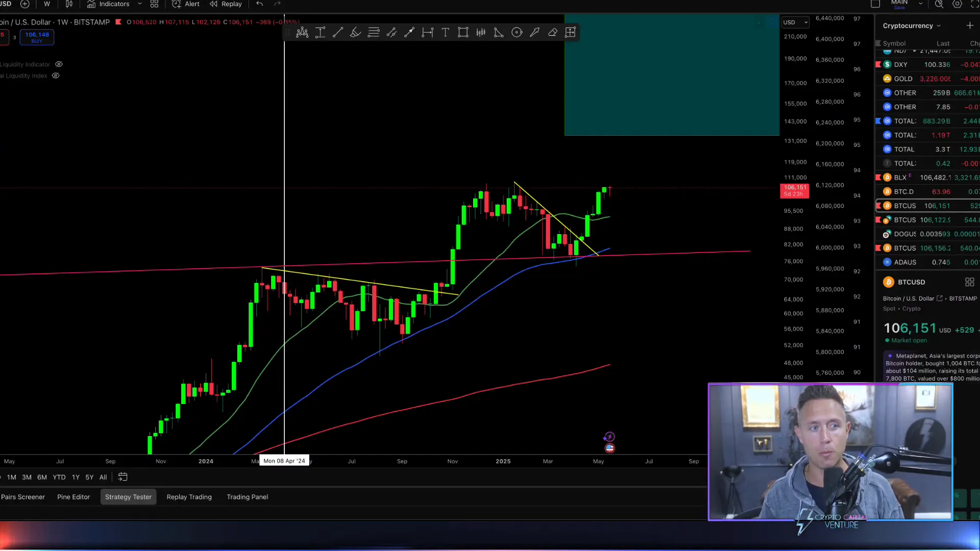Select the circle shape tool

pyautogui.click(x=517, y=33)
